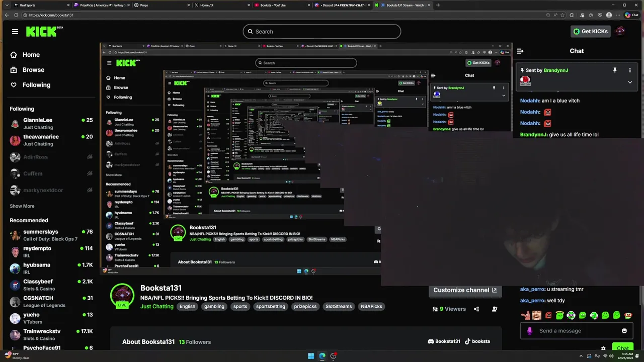Reload the page with refresh icon
Image resolution: width=644 pixels, height=362 pixels.
(16, 15)
